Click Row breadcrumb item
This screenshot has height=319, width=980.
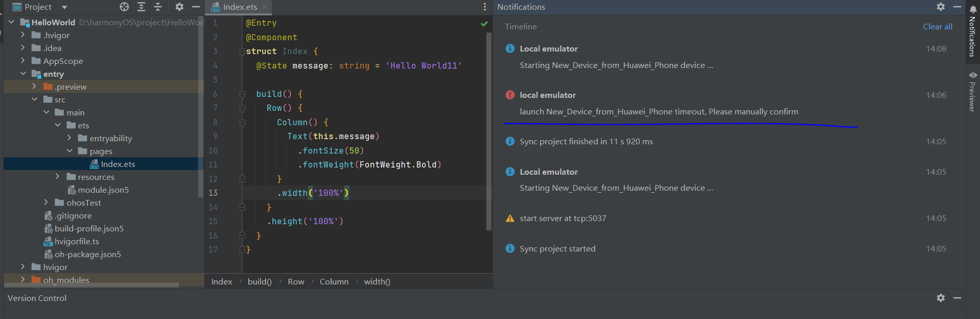point(296,281)
